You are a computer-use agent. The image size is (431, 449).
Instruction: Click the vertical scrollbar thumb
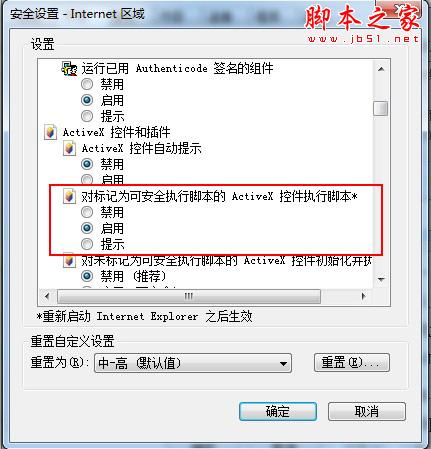381,108
